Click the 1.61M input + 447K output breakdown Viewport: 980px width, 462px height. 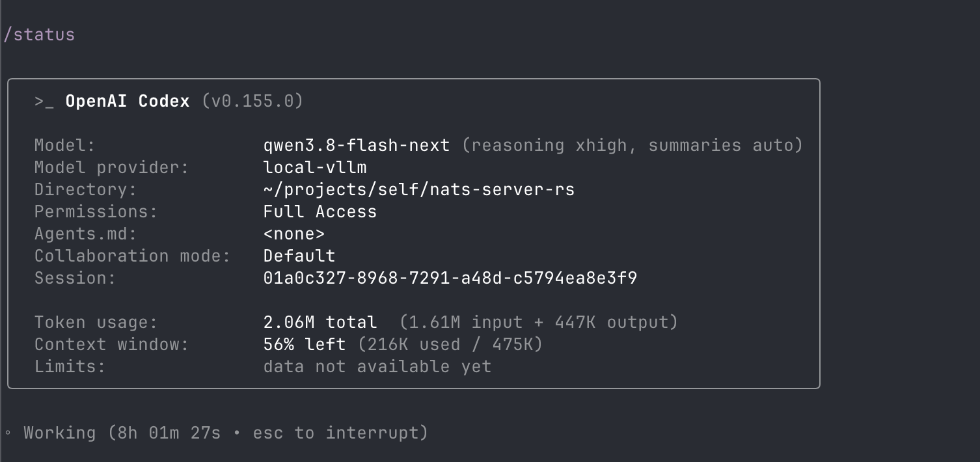point(539,323)
